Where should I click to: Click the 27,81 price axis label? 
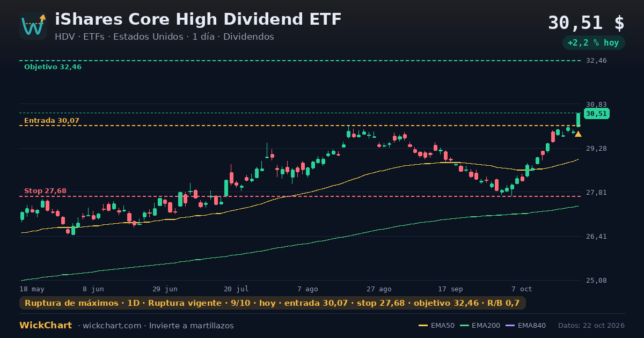click(596, 193)
